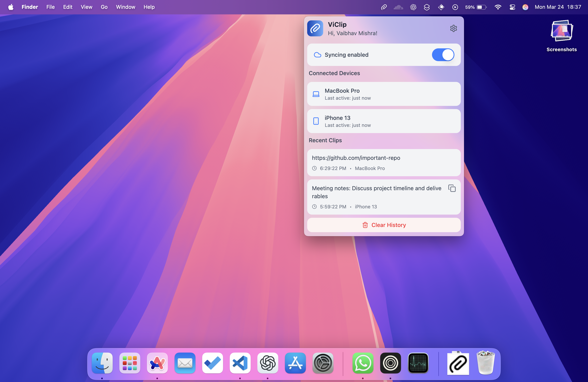Open Arc browser from the Dock
The image size is (588, 382).
tap(157, 363)
